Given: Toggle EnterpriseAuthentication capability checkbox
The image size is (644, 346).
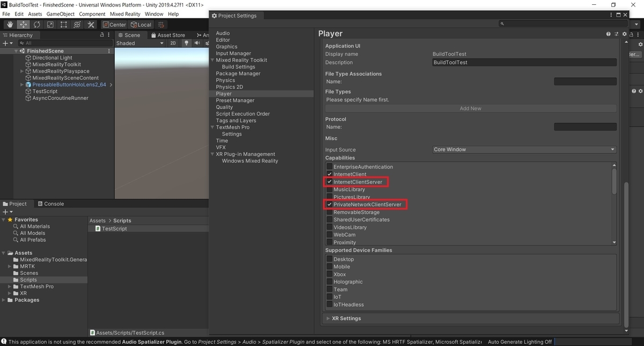Looking at the screenshot, I should click(330, 167).
